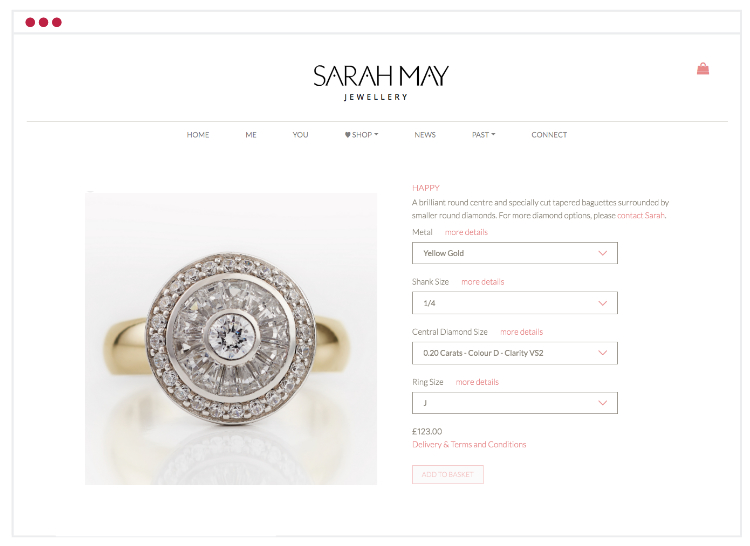Open the NEWS navigation item
Viewport: 750px width, 546px height.
coord(425,135)
